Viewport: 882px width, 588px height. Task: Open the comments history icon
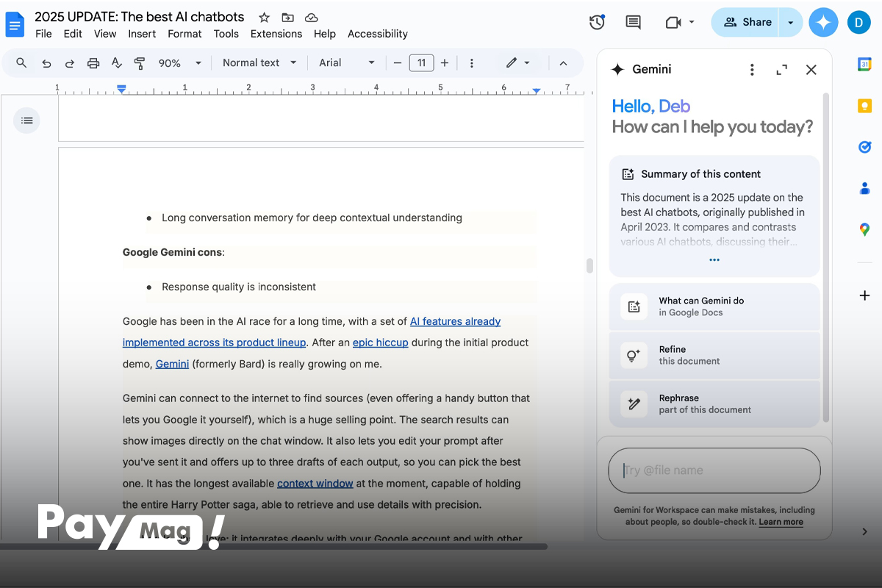tap(633, 22)
